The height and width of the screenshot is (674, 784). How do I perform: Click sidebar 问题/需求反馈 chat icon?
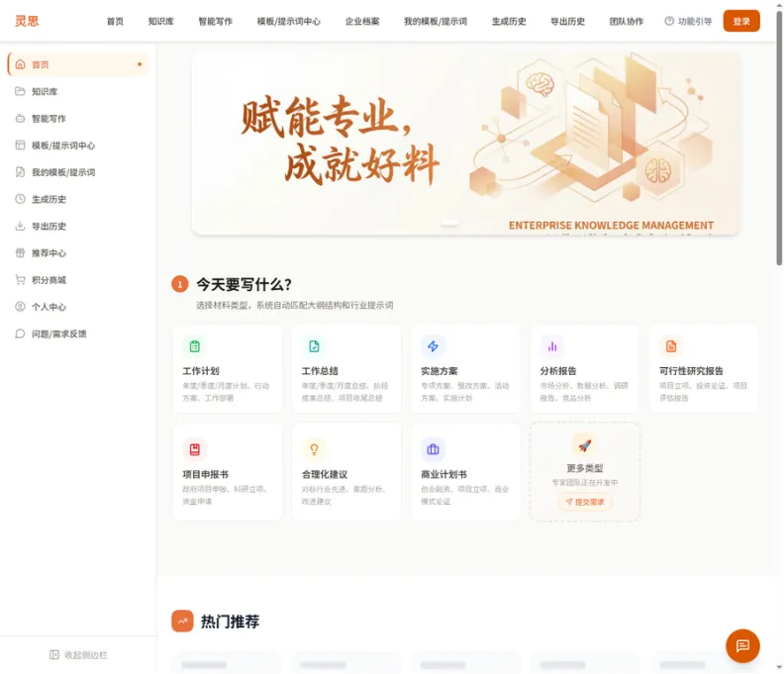coord(20,334)
